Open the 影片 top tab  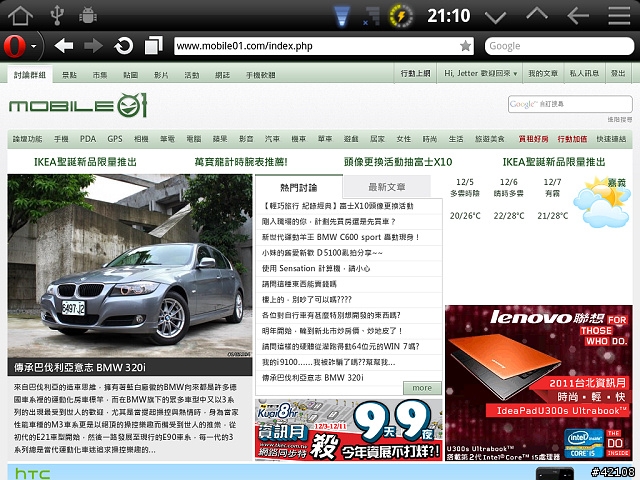(161, 75)
